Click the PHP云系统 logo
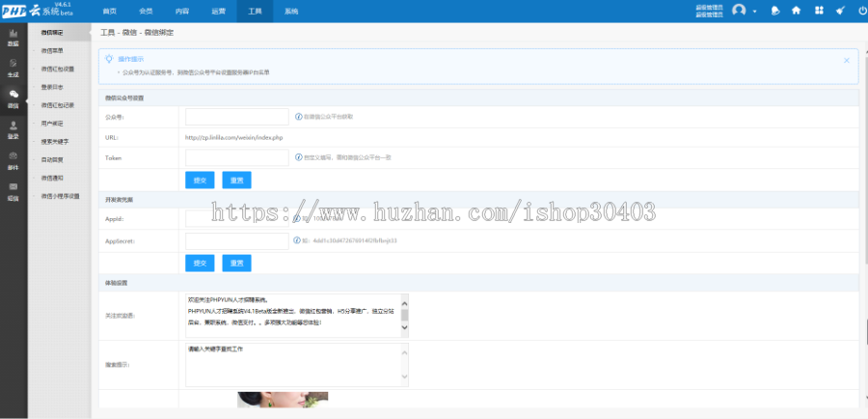 (x=38, y=11)
